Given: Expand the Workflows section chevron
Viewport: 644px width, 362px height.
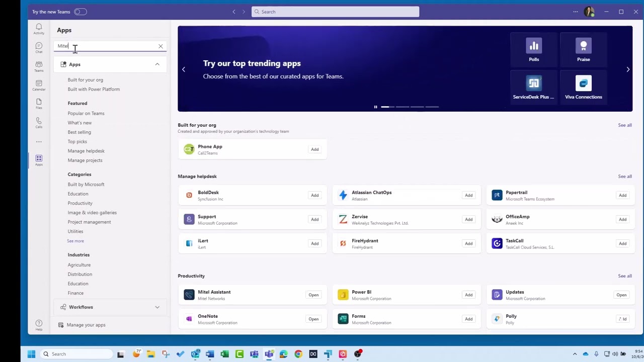Looking at the screenshot, I should click(157, 307).
